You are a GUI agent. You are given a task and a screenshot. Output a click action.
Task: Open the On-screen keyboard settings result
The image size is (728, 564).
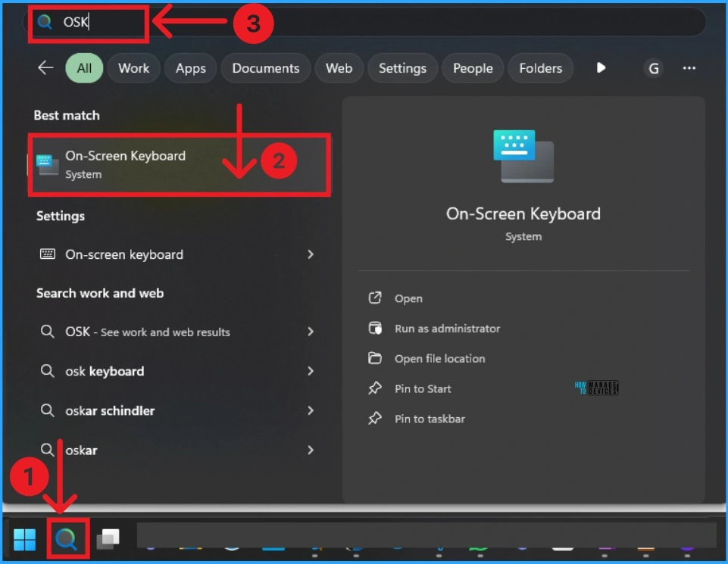click(177, 254)
